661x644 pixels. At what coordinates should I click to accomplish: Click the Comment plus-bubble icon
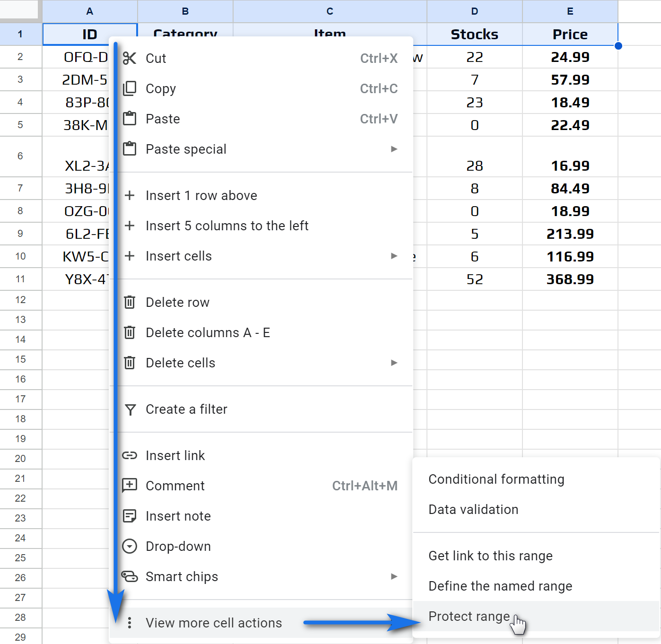(x=130, y=486)
